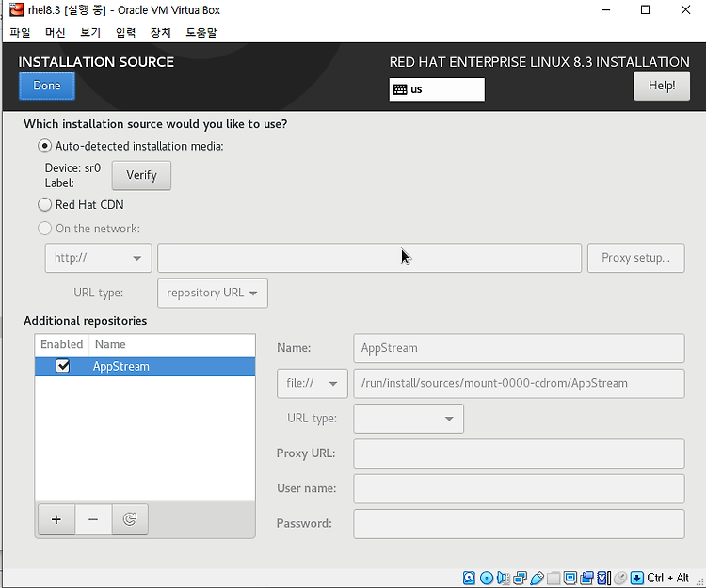This screenshot has width=706, height=588.
Task: Minimize the VirtualBox window
Action: pyautogui.click(x=605, y=10)
